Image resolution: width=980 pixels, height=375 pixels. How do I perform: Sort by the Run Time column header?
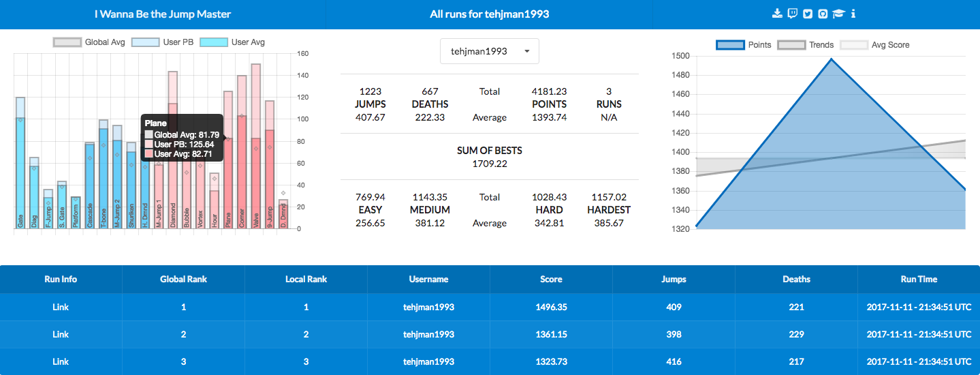(919, 279)
